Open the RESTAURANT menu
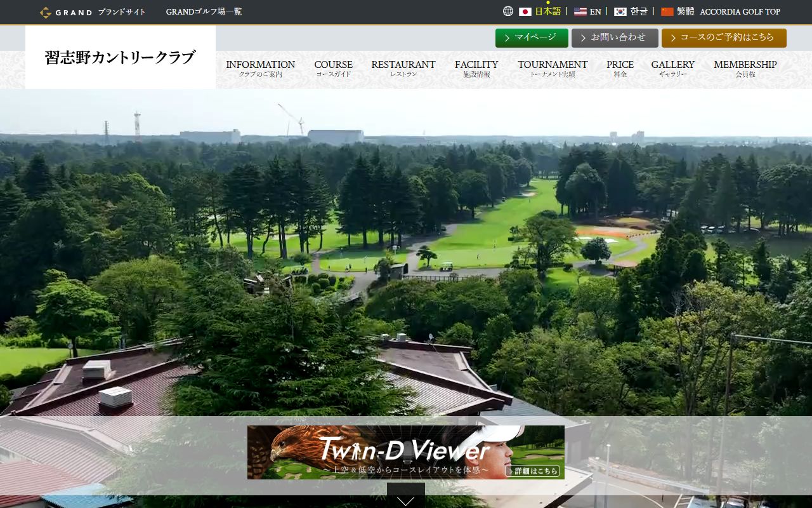This screenshot has height=508, width=812. (x=403, y=69)
